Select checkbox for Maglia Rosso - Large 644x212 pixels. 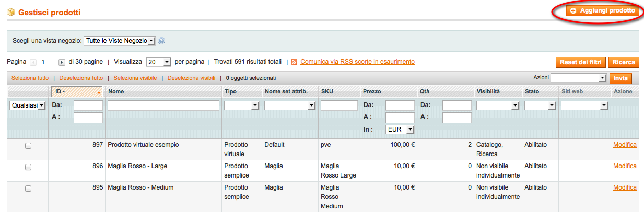point(28,167)
